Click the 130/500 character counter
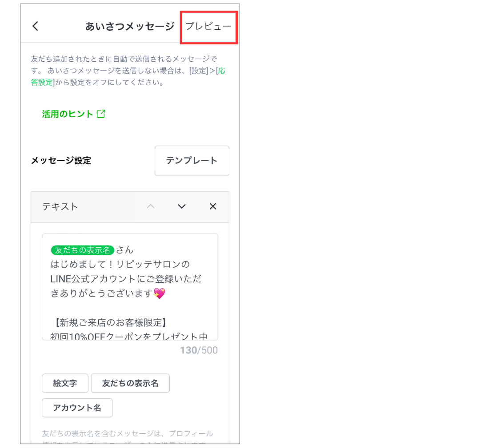Screen dimensions: 480x448 [x=199, y=350]
